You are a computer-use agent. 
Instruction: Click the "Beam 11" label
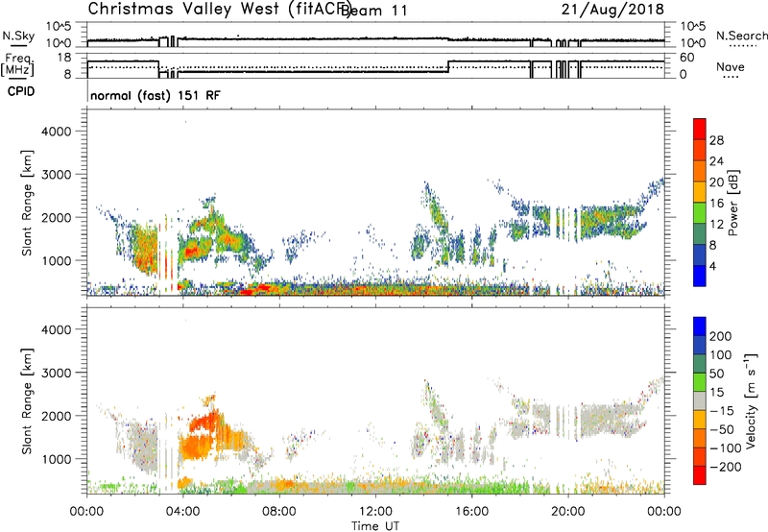click(x=373, y=11)
